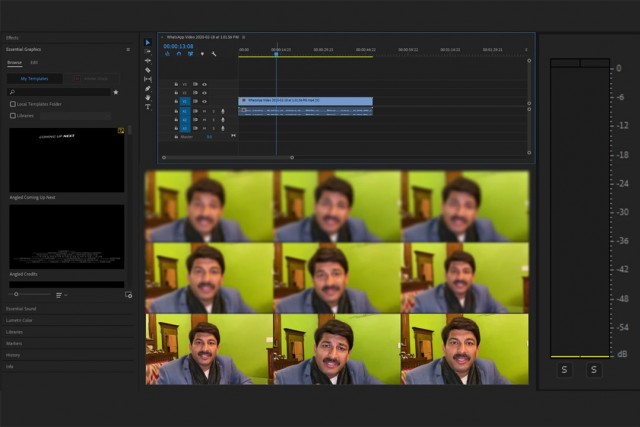Hide output of the top video track
Screen dimensions: 640x427
pos(204,85)
